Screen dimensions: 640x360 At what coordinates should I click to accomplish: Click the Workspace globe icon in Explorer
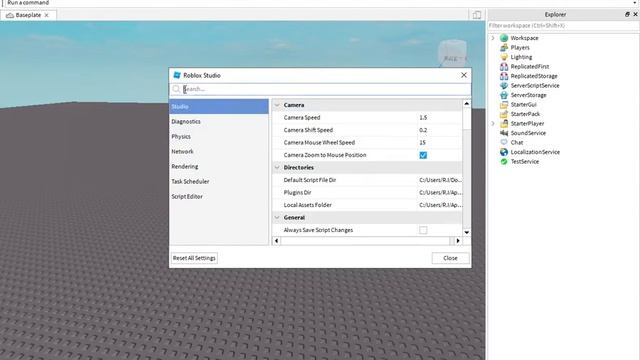[504, 38]
